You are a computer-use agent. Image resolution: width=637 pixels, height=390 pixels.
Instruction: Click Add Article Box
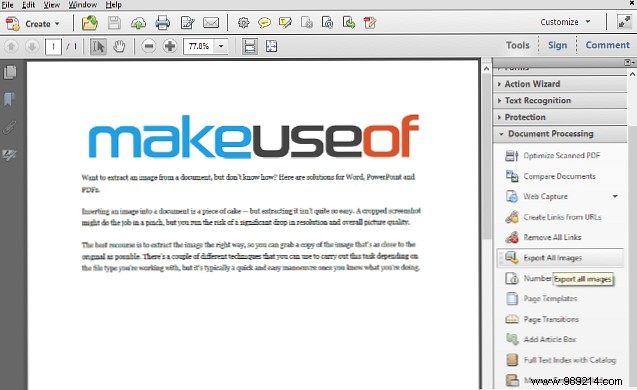coord(550,339)
